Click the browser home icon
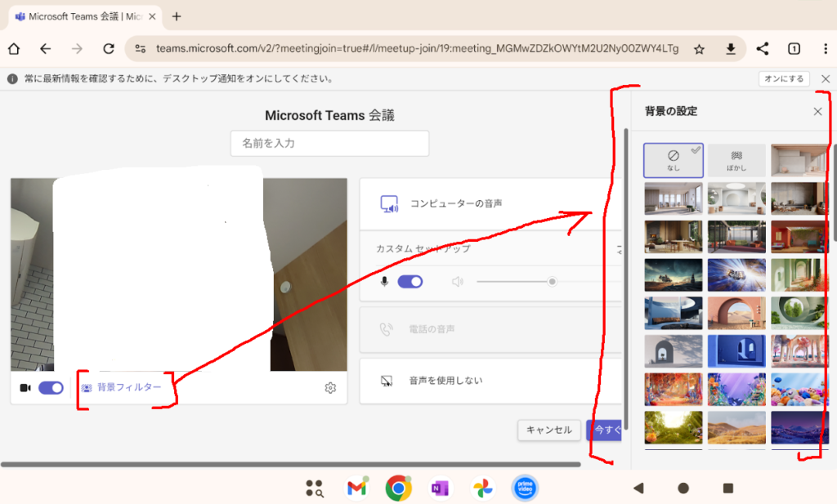 tap(14, 49)
